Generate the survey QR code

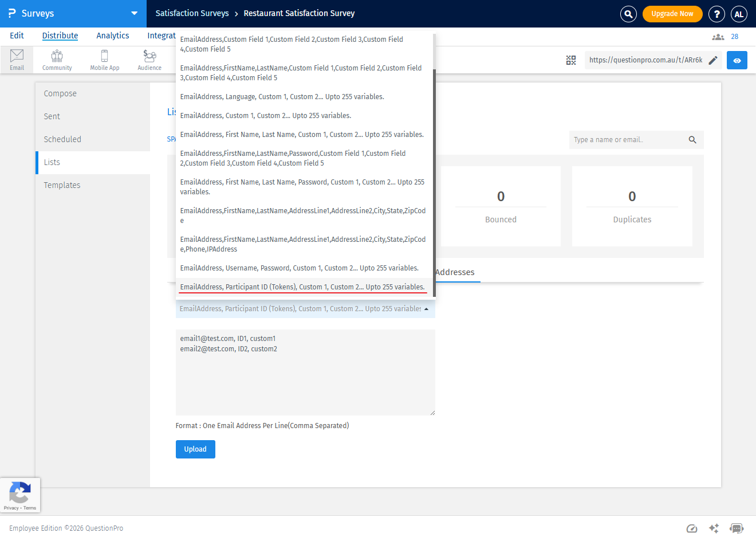pyautogui.click(x=570, y=60)
